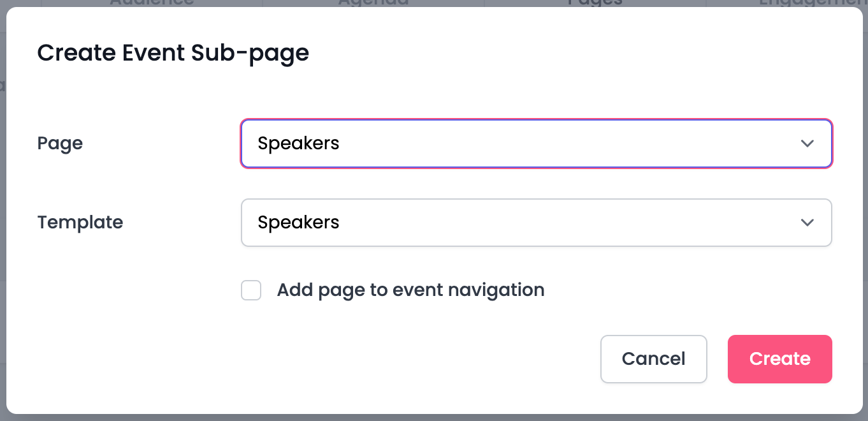Switch to the Audience tab behind dialog

pos(152,3)
